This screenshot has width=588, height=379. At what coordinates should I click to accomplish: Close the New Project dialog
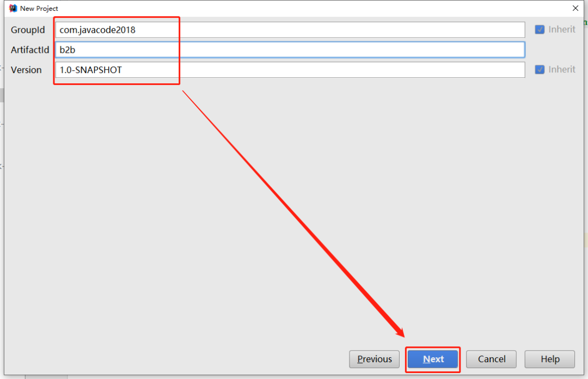point(575,8)
